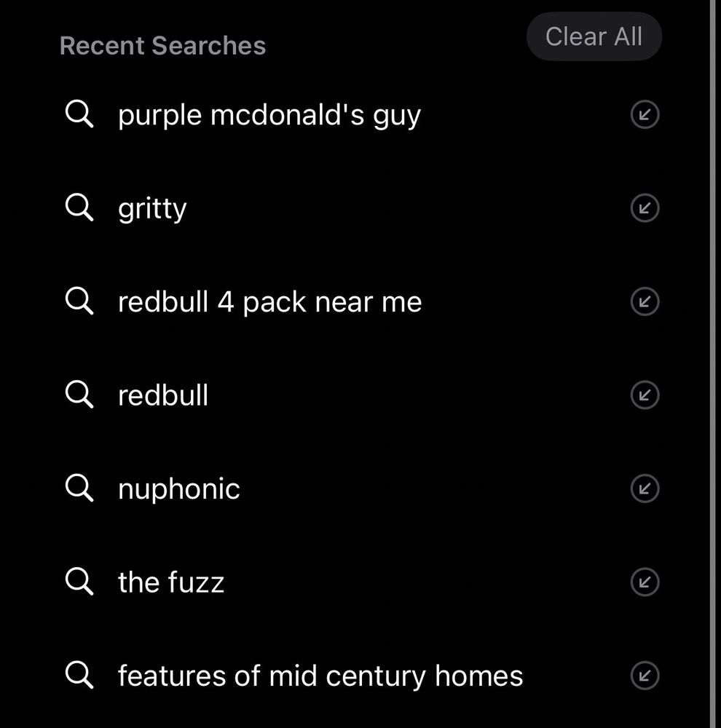Click the magnifier icon beside "redbull"

pos(79,395)
